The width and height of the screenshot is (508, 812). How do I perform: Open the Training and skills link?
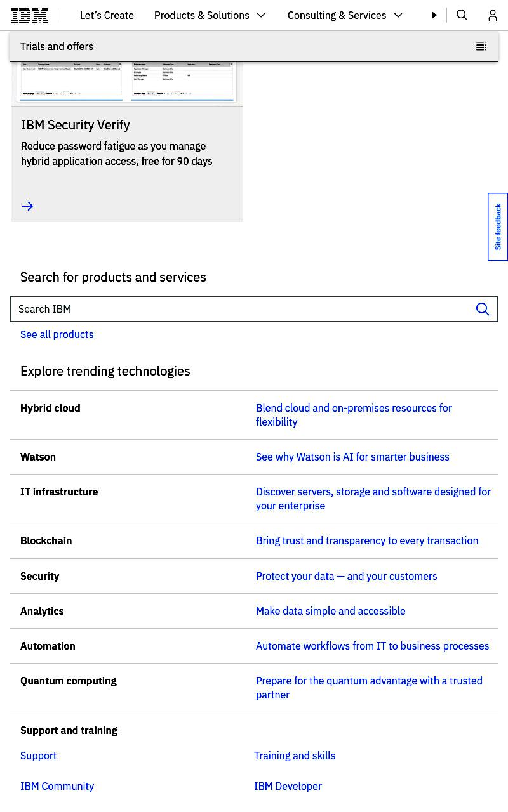pyautogui.click(x=295, y=756)
